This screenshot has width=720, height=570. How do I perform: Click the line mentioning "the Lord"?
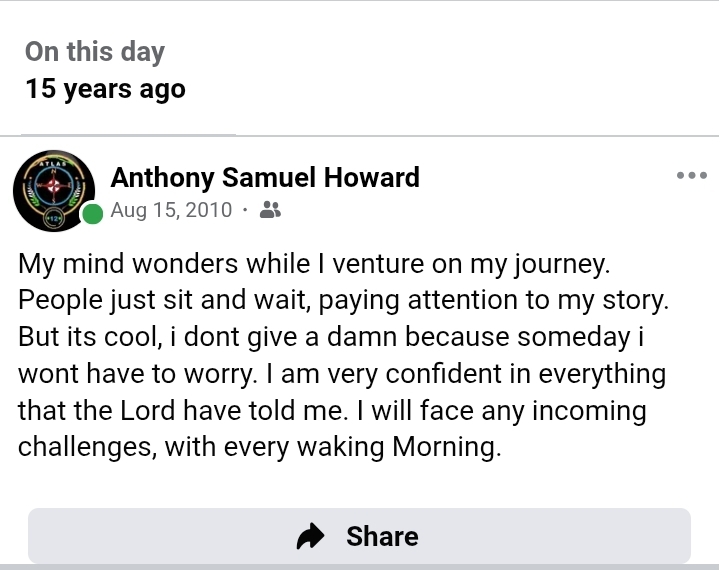click(x=332, y=410)
